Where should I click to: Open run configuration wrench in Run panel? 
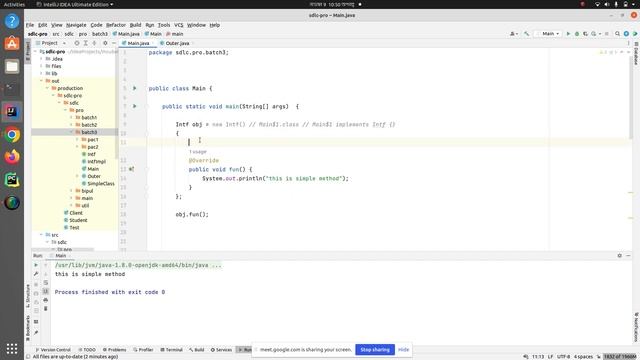36,274
